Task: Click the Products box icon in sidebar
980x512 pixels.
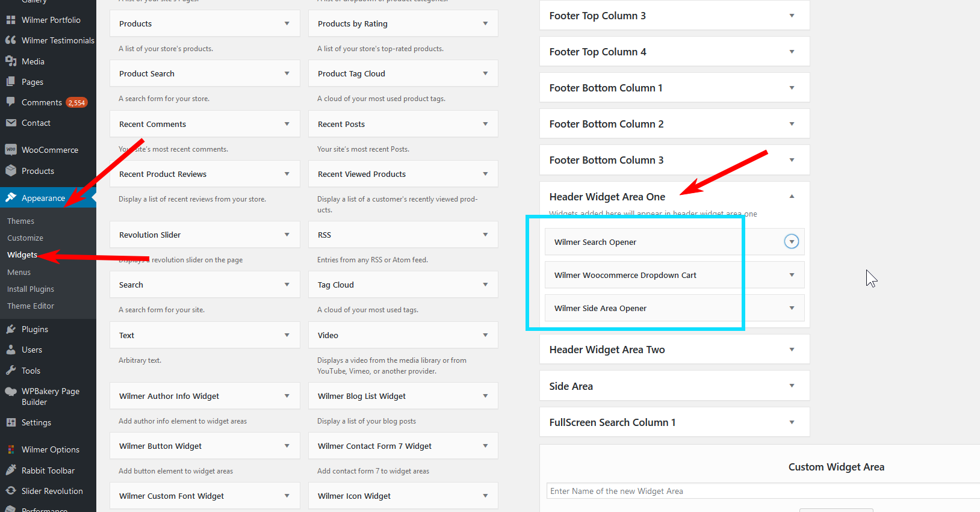Action: tap(11, 171)
